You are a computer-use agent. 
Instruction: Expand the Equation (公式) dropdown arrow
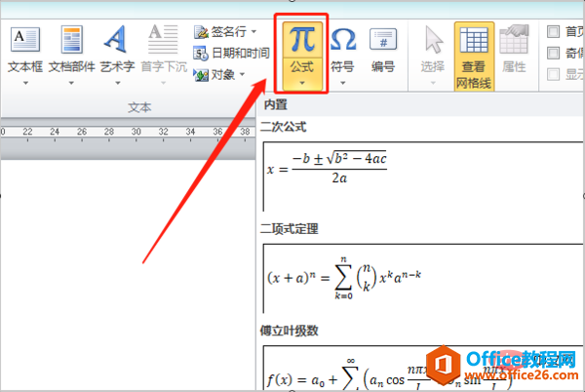pyautogui.click(x=302, y=83)
